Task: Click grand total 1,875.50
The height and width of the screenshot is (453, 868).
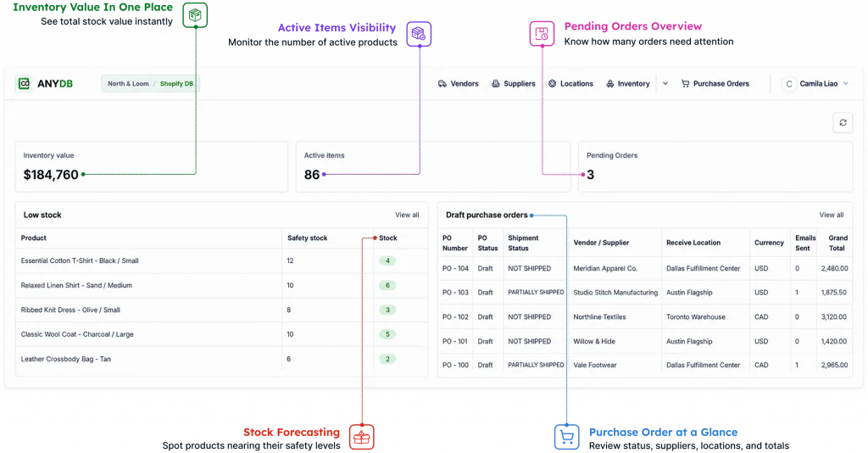Action: point(834,293)
